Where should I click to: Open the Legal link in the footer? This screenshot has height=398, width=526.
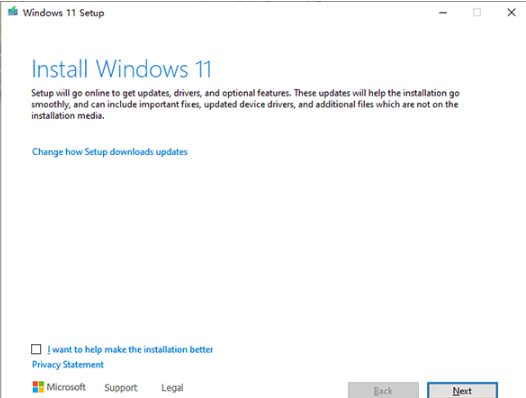(172, 388)
